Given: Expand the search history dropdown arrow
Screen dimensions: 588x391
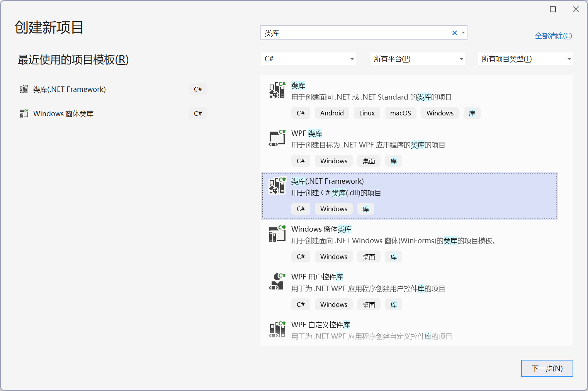Looking at the screenshot, I should pos(463,33).
